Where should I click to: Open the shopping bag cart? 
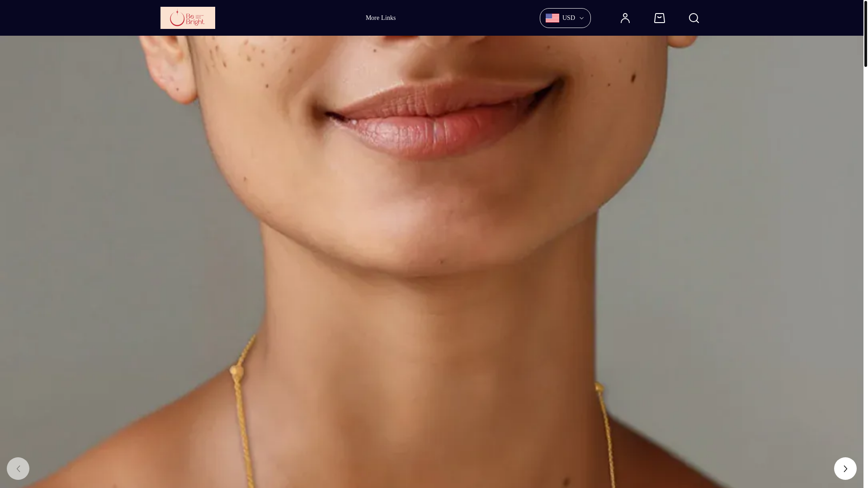[660, 18]
